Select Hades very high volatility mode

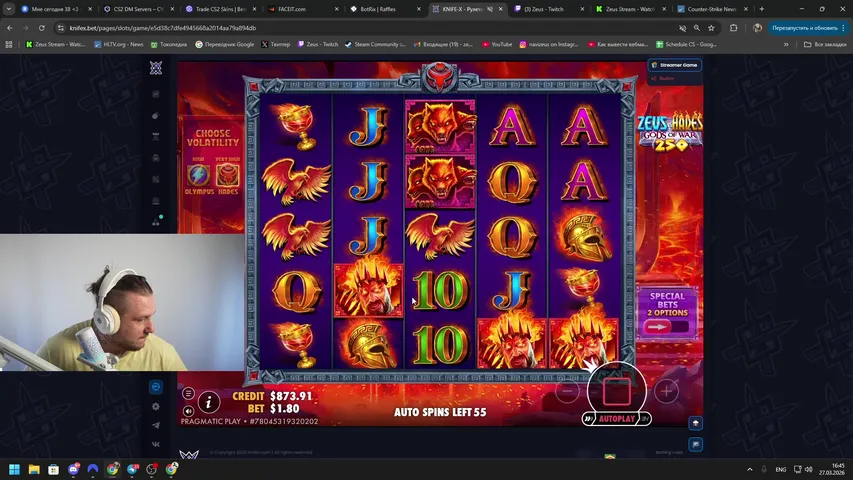coord(227,175)
